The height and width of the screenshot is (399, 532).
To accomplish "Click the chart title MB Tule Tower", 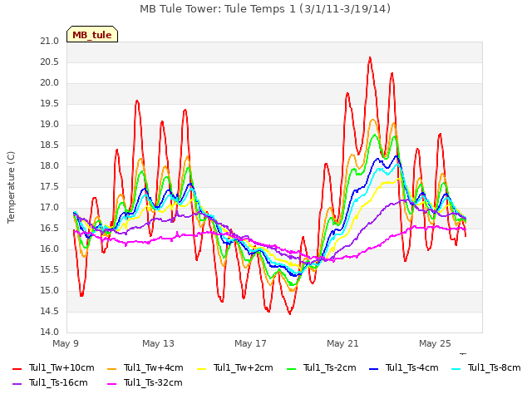I will 265,9.
